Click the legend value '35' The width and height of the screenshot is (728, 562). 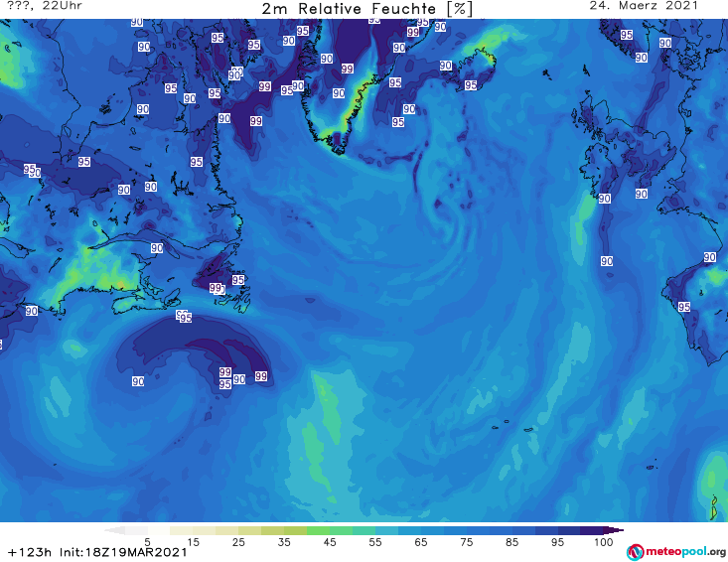click(284, 542)
